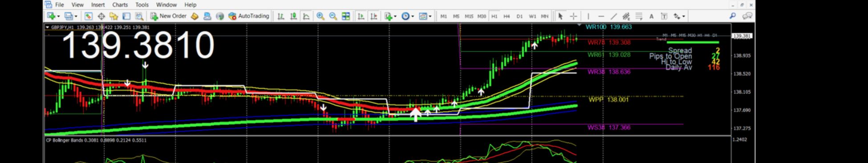Select the Crosshair cursor tool
Viewport: 868px width, 163px height.
pyautogui.click(x=573, y=16)
